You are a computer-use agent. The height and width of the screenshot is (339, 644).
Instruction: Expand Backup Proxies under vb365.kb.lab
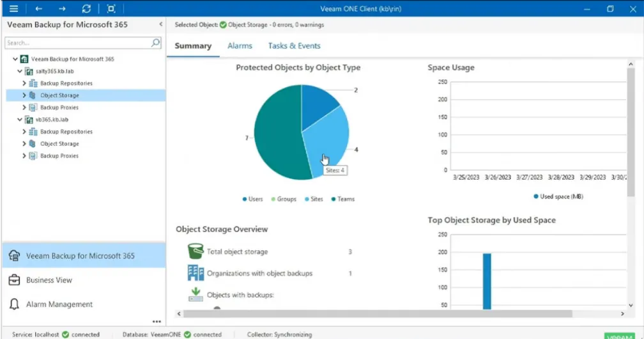(24, 156)
